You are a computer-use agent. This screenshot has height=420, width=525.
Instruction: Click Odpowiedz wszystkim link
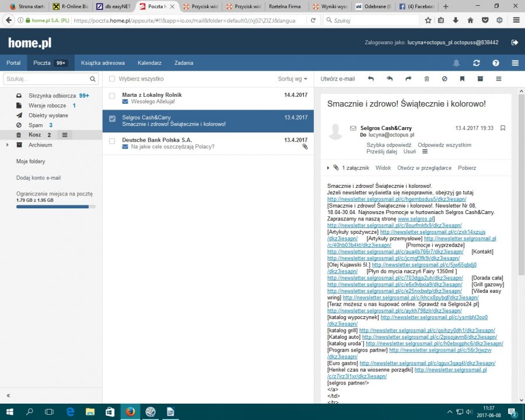(444, 145)
